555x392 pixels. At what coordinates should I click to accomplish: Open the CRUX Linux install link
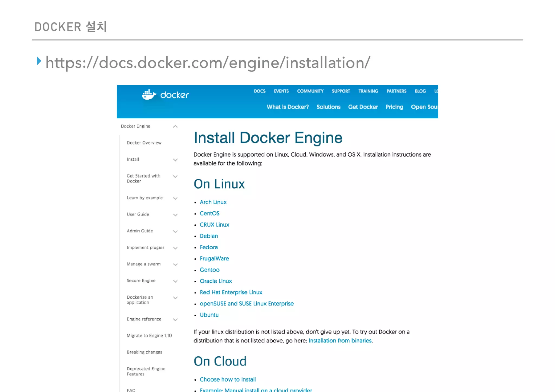214,225
